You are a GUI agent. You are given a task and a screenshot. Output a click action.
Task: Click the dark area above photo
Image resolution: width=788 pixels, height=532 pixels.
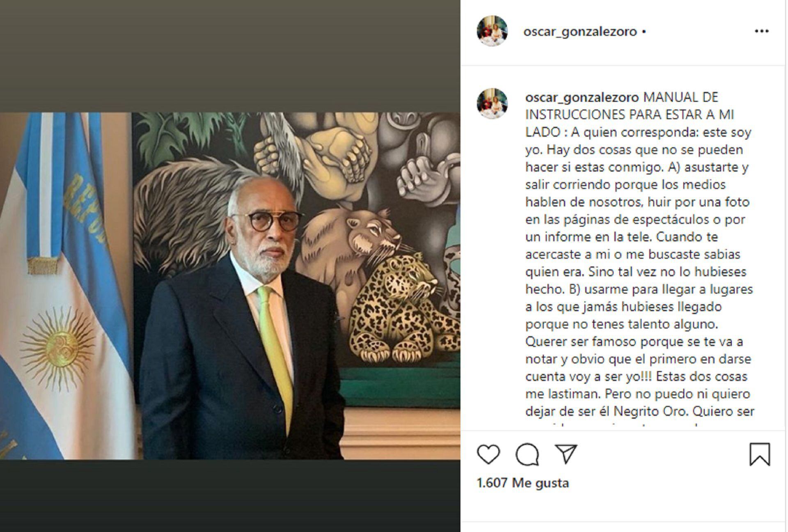coord(230,56)
